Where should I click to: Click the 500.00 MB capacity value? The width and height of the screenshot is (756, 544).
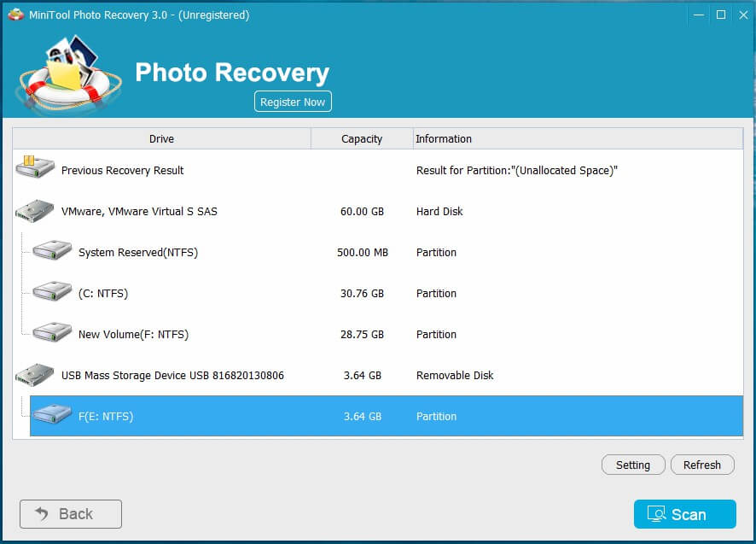[x=363, y=253]
